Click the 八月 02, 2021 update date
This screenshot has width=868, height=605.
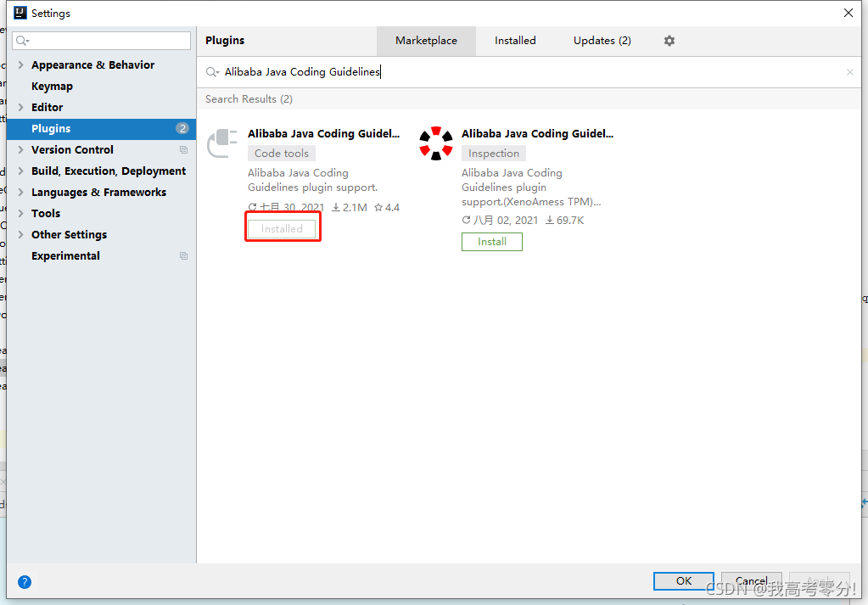tap(500, 221)
